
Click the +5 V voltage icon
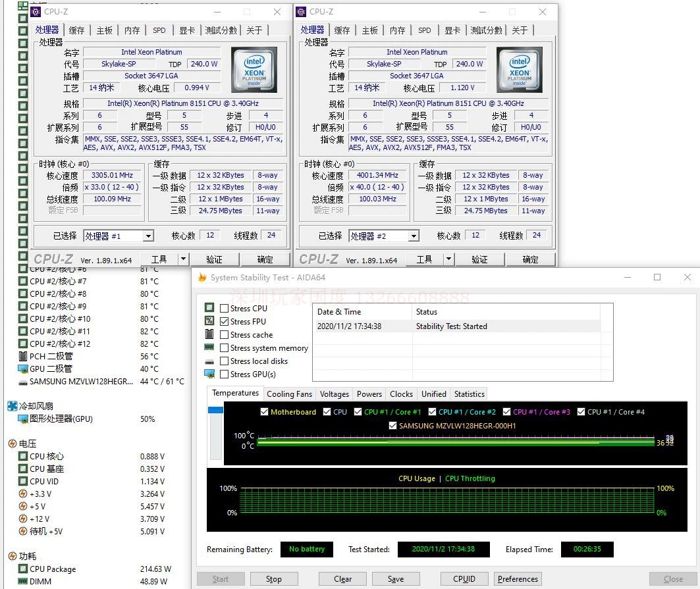[x=23, y=506]
